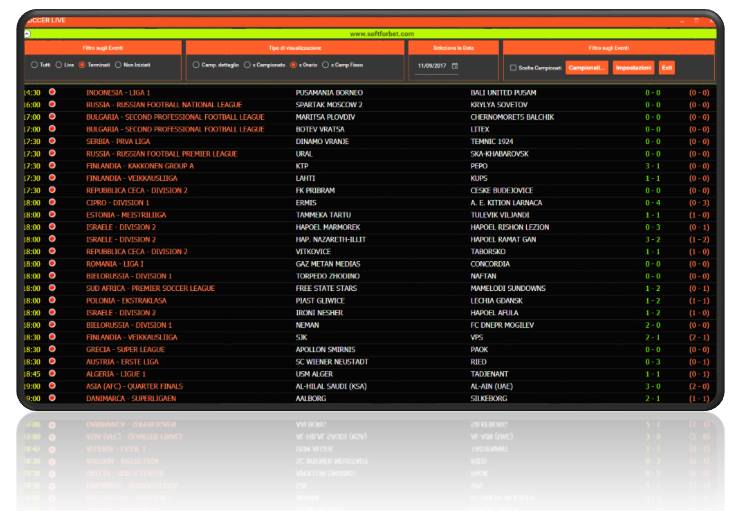Open the www.softforbet.com link
This screenshot has width=737, height=511.
(382, 34)
